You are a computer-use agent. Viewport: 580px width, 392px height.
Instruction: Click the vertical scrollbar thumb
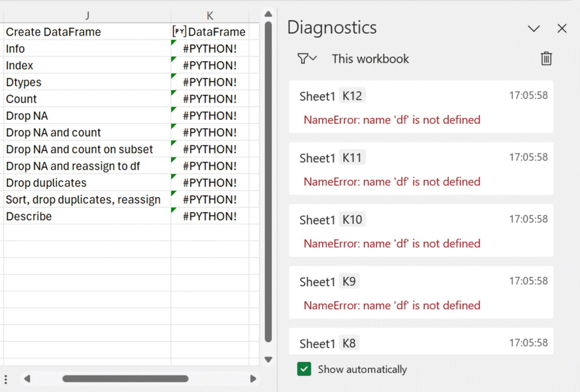tap(269, 182)
